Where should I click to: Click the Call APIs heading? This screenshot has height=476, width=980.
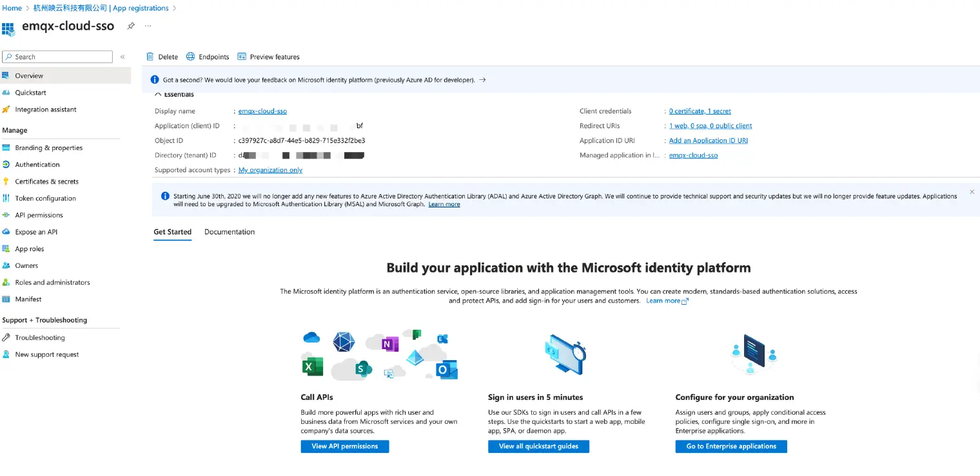[x=317, y=397]
